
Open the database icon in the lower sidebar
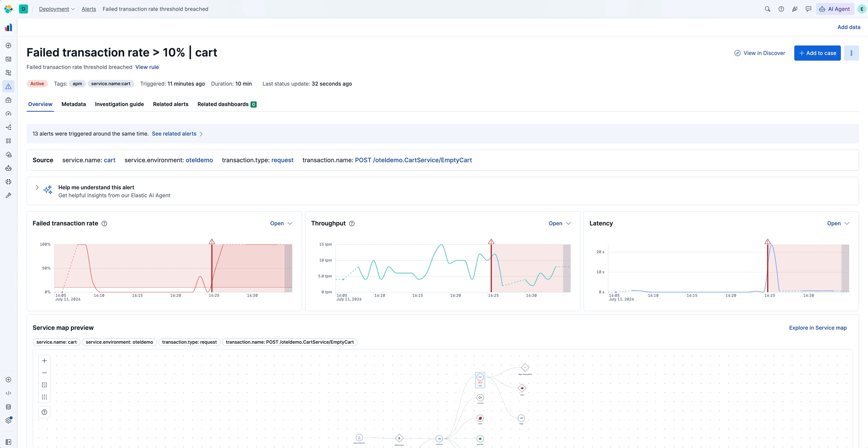[x=8, y=407]
